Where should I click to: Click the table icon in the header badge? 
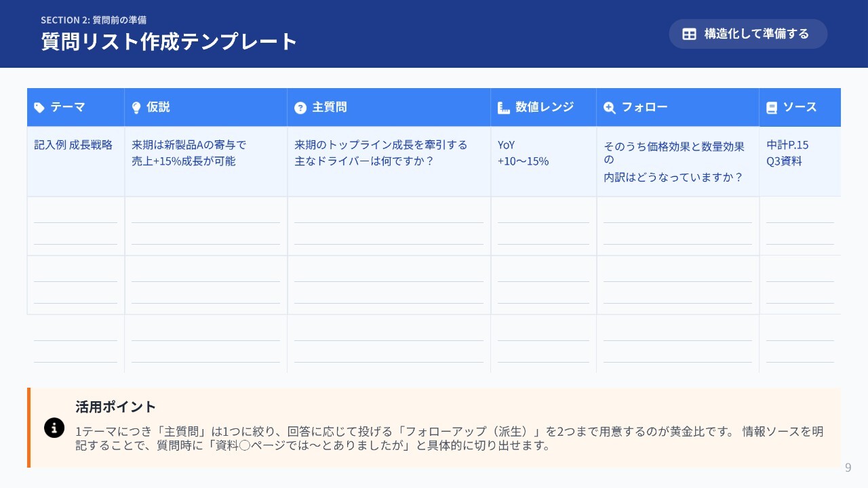click(x=689, y=34)
